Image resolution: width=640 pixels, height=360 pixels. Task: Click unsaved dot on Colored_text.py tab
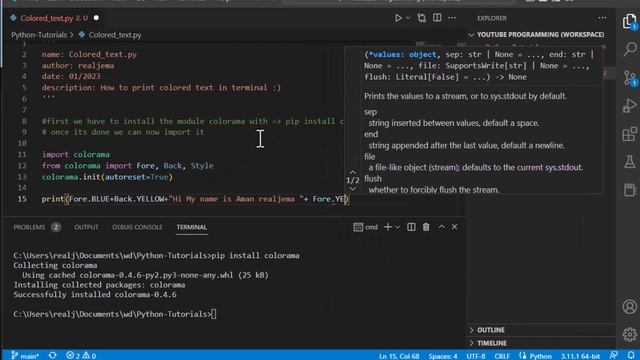pos(96,18)
